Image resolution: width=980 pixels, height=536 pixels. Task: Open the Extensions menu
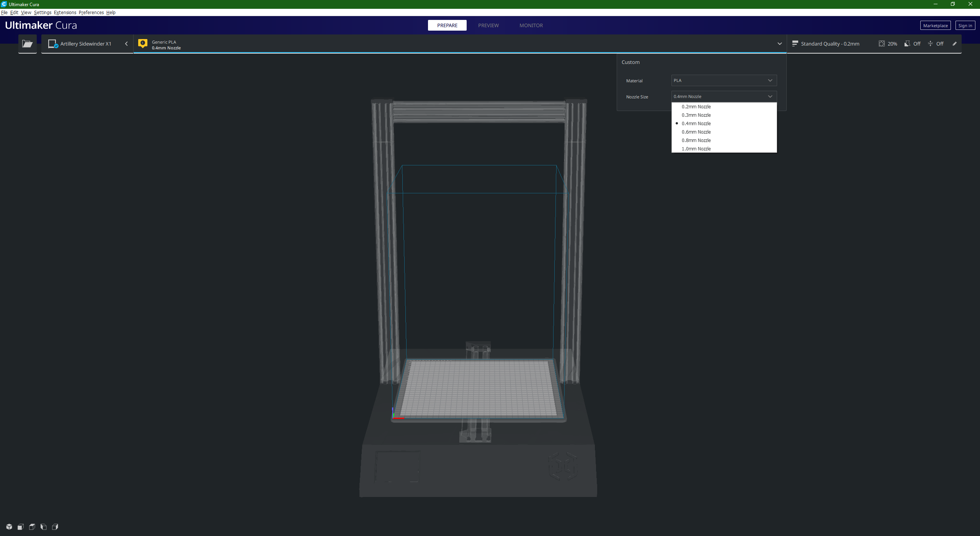pyautogui.click(x=65, y=12)
